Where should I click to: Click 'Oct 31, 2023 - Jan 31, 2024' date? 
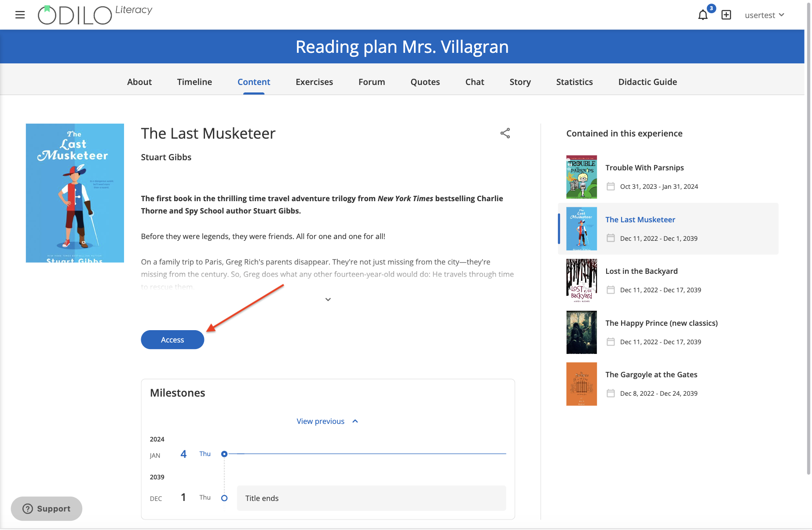pyautogui.click(x=659, y=187)
